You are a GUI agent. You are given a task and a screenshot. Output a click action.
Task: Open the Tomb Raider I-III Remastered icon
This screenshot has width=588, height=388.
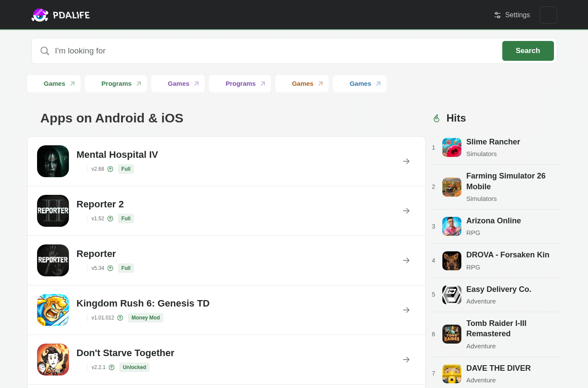pos(452,334)
